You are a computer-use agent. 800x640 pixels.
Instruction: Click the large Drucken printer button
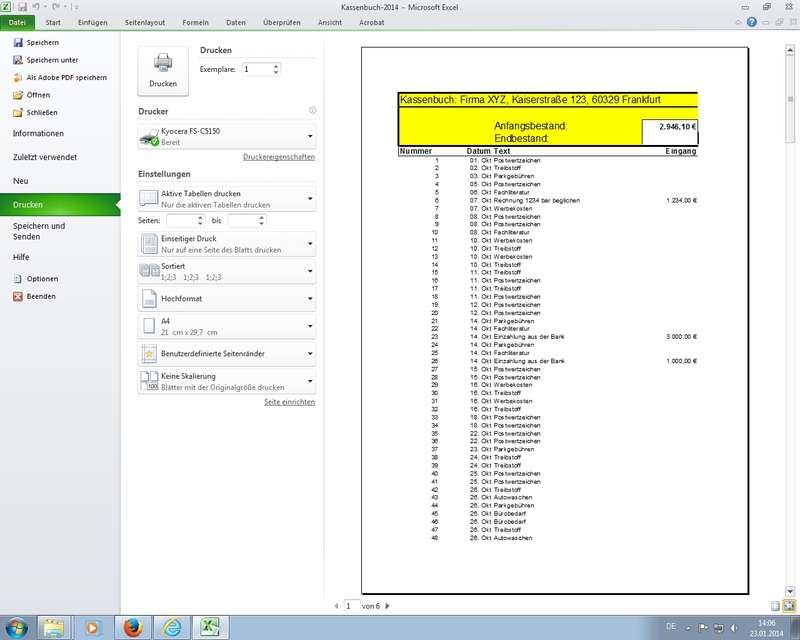point(163,70)
